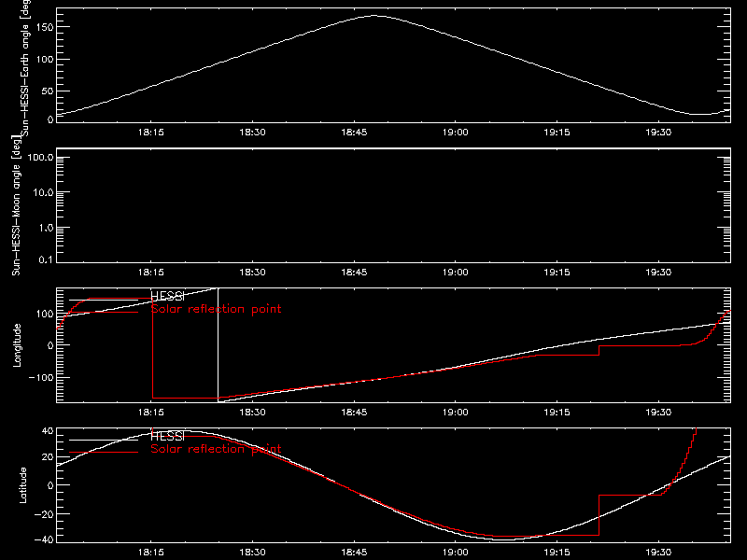
Task: Click the 19:00 label under the Earth angle plot
Action: pyautogui.click(x=456, y=132)
